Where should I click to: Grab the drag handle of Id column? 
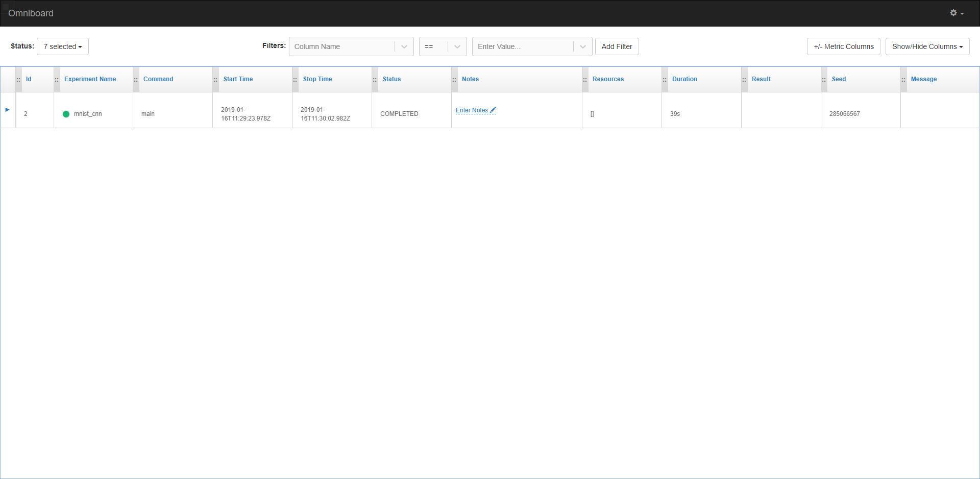coord(18,80)
